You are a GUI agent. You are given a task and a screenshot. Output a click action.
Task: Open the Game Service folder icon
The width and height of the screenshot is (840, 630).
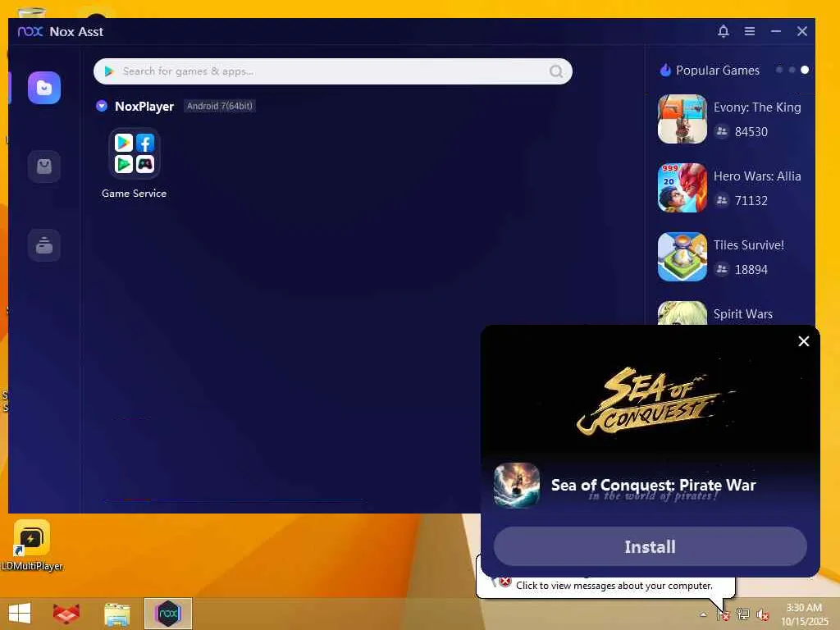tap(134, 153)
